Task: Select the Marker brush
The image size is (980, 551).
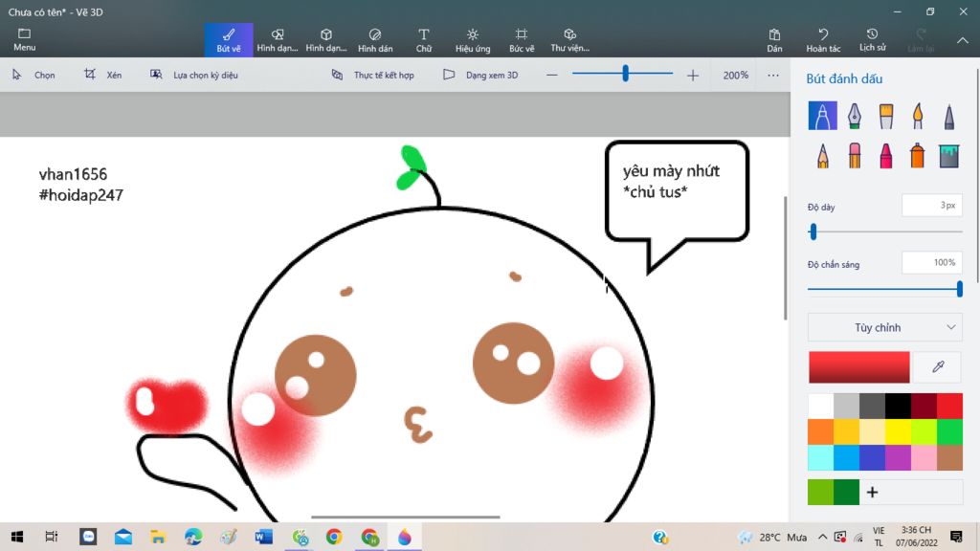Action: point(822,116)
